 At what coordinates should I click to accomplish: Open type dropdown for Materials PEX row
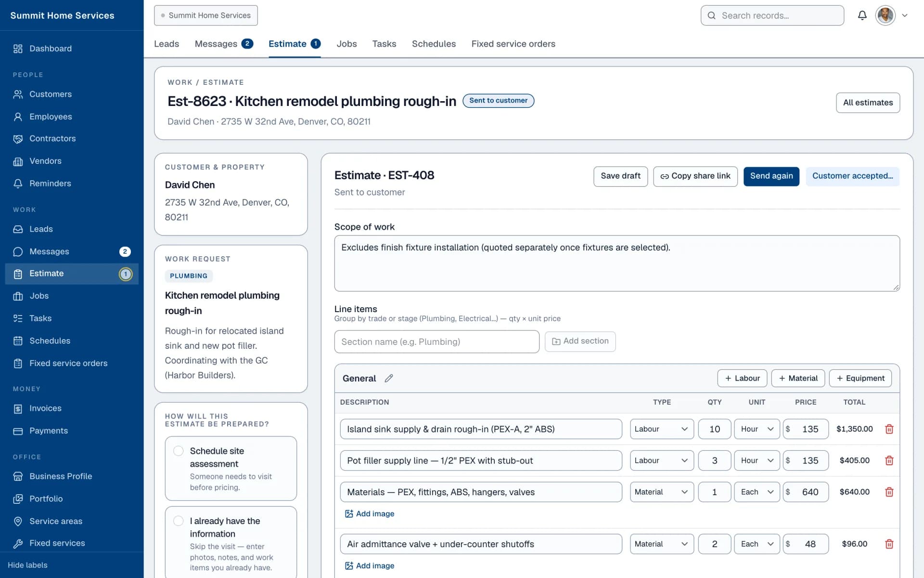coord(662,492)
